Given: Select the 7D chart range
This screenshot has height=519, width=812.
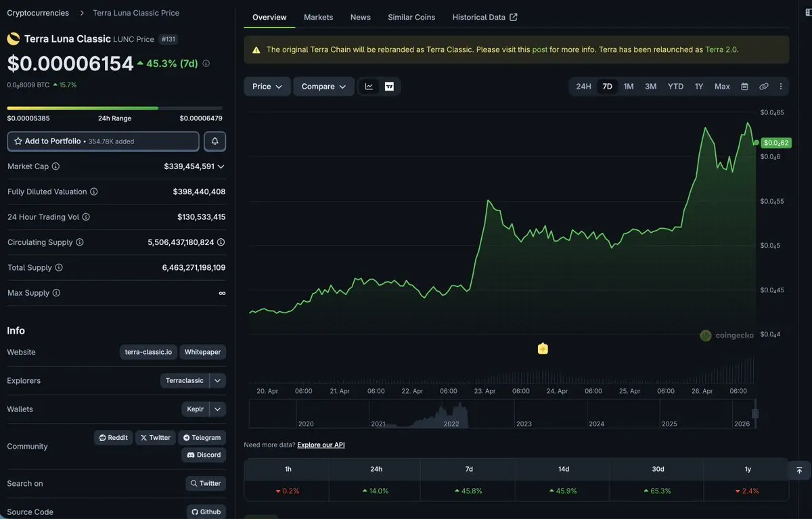Looking at the screenshot, I should pyautogui.click(x=608, y=87).
